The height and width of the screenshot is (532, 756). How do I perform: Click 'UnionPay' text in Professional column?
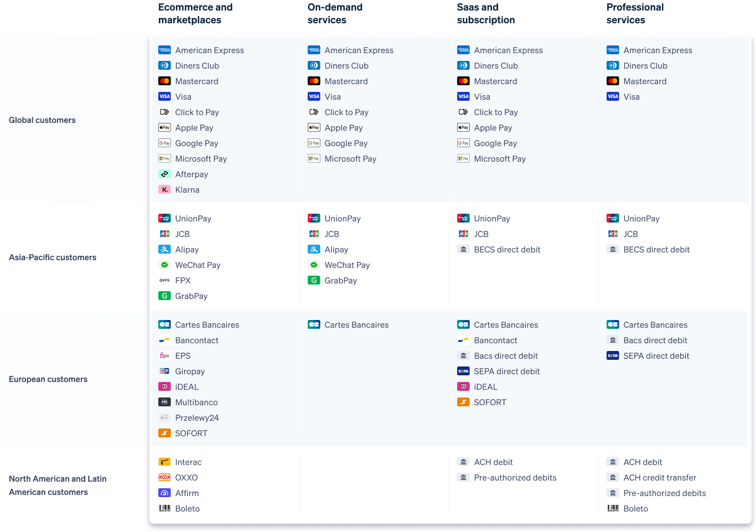pos(641,219)
